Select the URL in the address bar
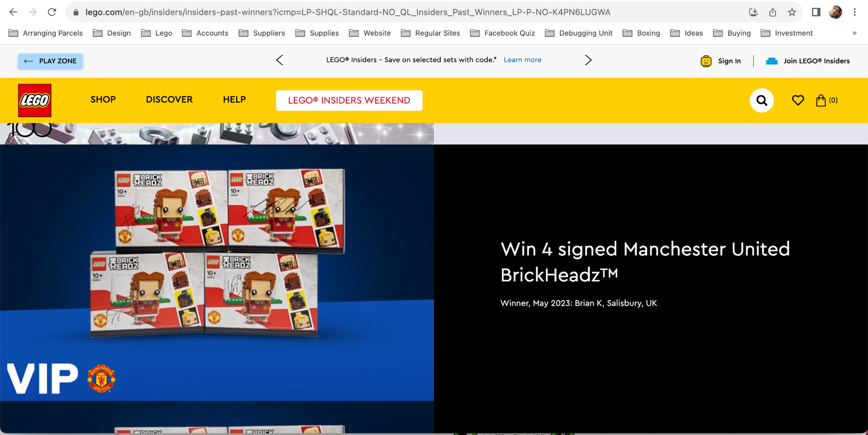Image resolution: width=868 pixels, height=435 pixels. pos(348,12)
